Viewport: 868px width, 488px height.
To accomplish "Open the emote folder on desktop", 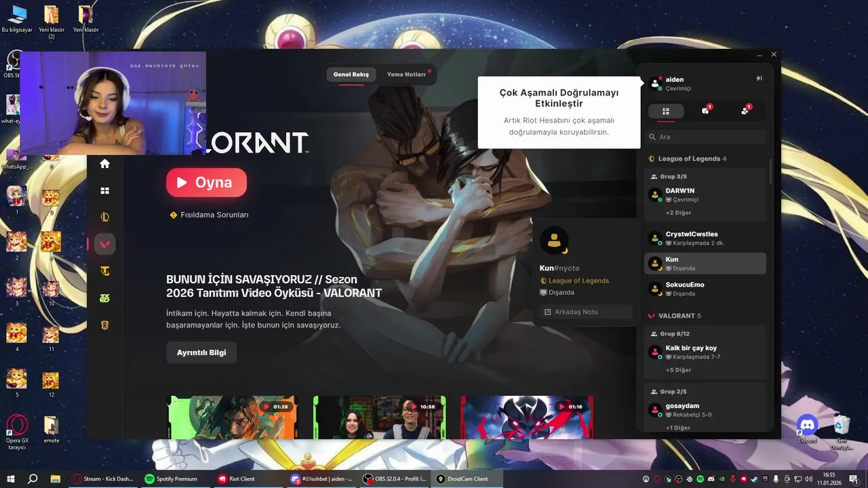I will pos(52,430).
